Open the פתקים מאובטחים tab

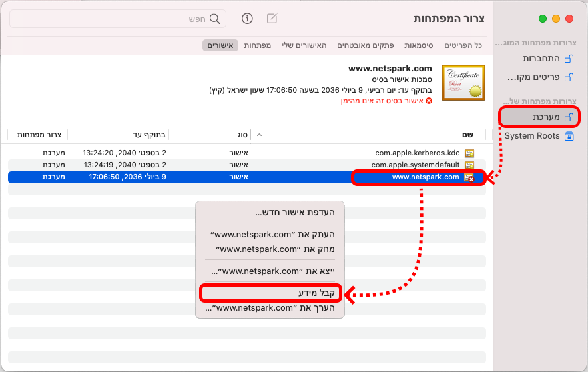coord(366,45)
